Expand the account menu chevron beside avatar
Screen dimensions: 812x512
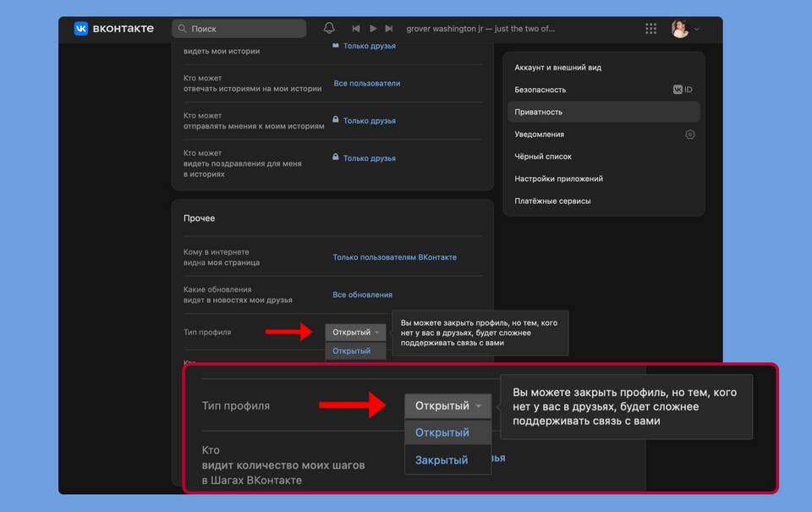(696, 29)
